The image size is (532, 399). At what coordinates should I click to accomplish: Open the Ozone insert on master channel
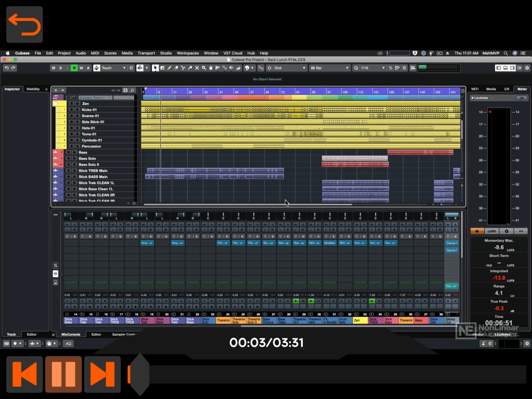tap(452, 243)
